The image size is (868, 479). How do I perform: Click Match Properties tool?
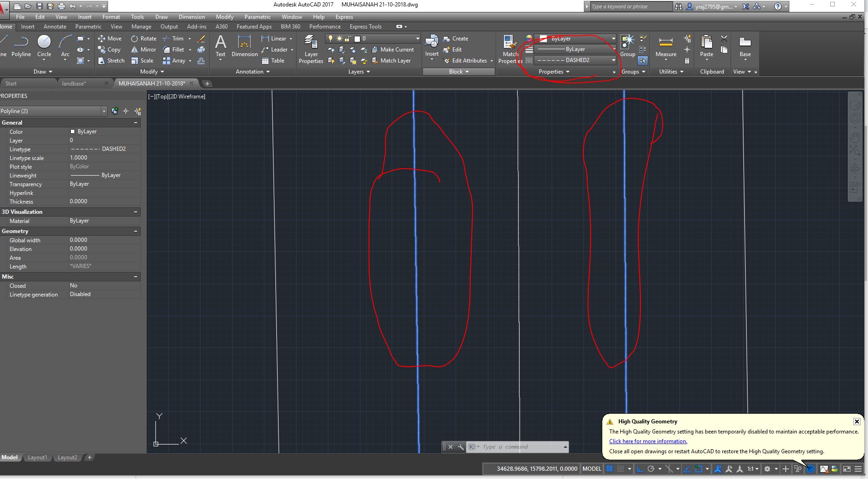(510, 49)
